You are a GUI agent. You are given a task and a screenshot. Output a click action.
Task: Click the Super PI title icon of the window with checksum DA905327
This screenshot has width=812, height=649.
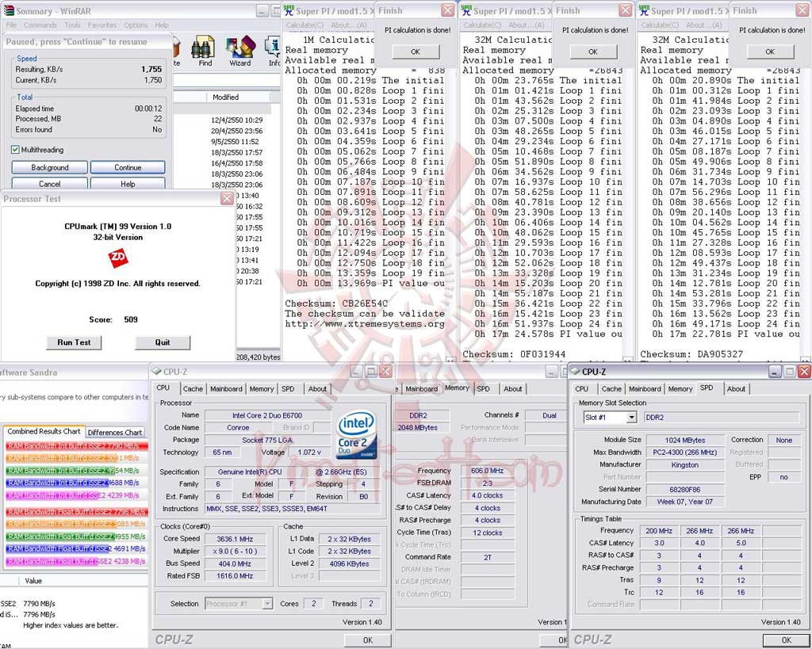644,10
